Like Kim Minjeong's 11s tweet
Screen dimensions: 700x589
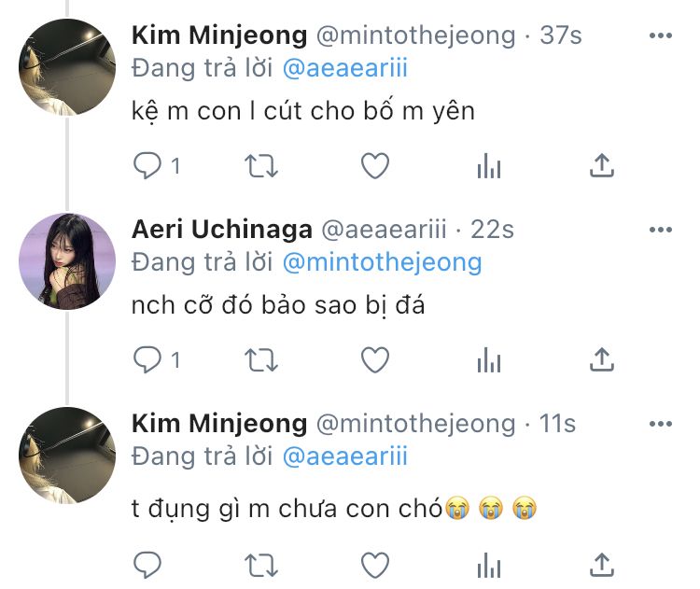374,564
